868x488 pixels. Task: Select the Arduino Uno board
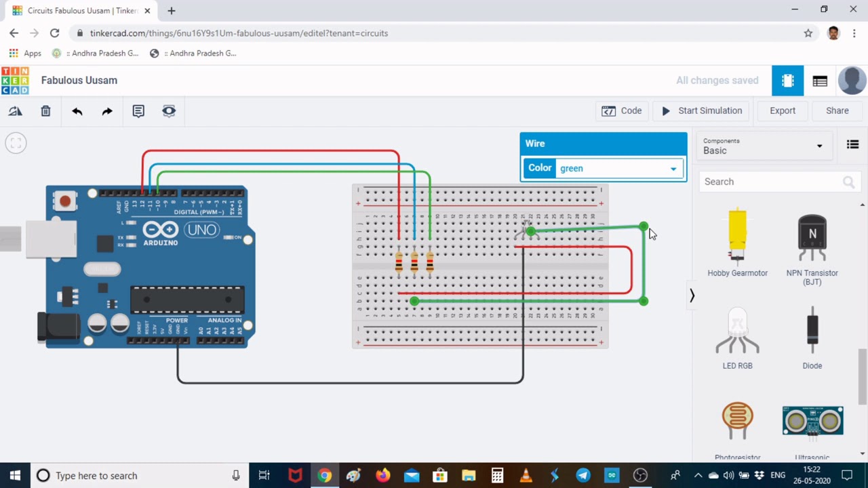click(x=146, y=266)
